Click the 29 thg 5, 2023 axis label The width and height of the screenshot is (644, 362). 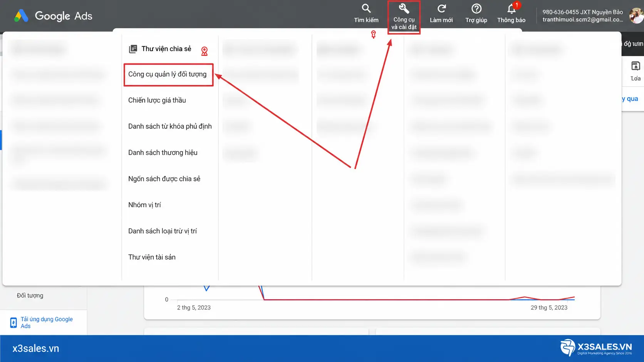[549, 307]
